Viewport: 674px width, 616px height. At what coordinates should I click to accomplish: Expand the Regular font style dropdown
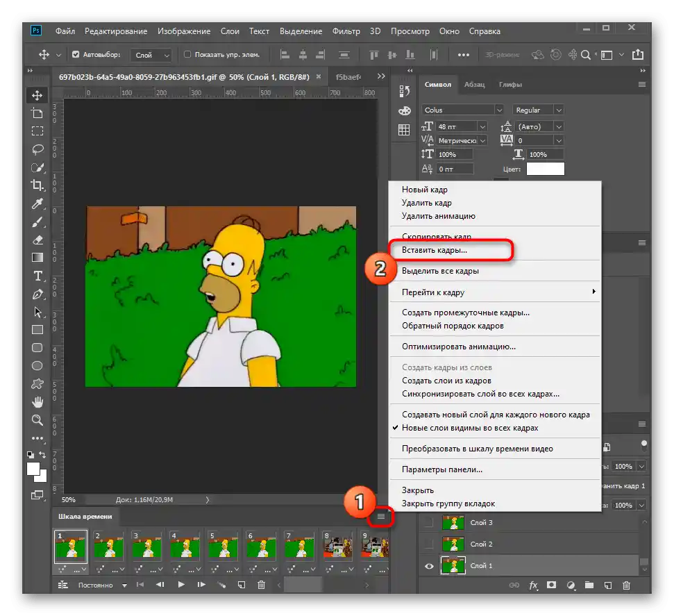[x=559, y=110]
